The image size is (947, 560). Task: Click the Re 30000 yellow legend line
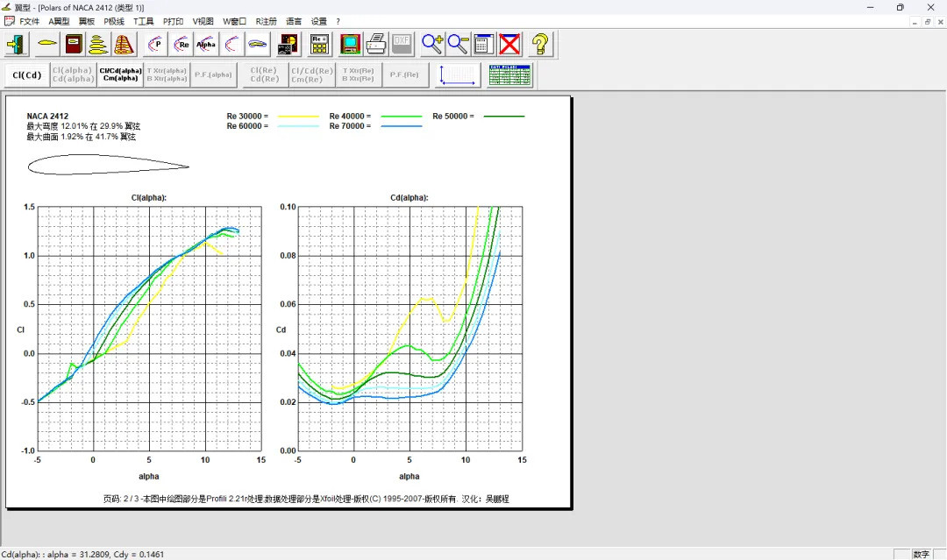click(298, 116)
